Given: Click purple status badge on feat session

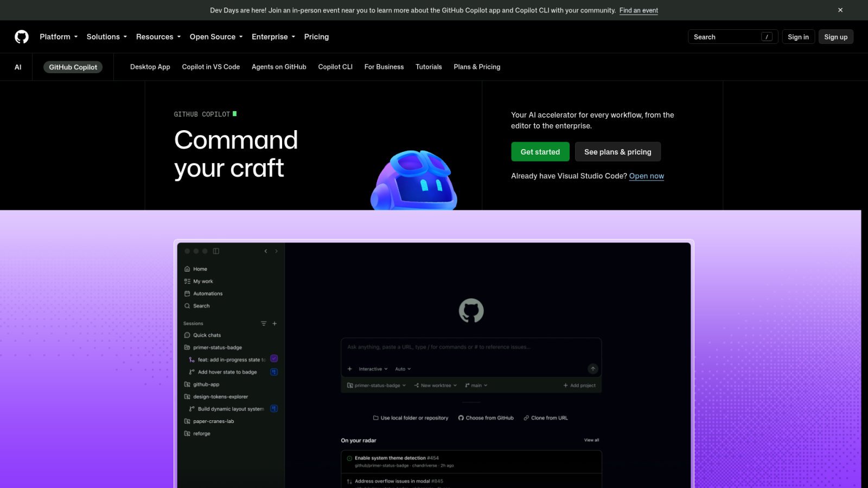Looking at the screenshot, I should pos(274,358).
